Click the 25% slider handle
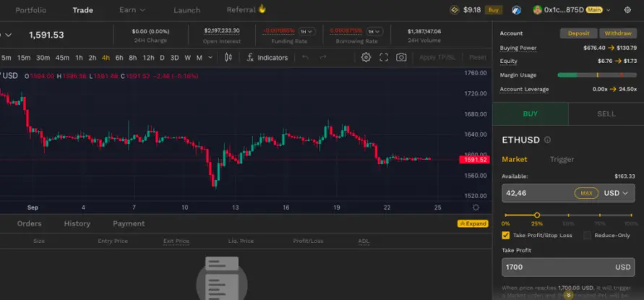Viewport: 644px width, 300px height. pyautogui.click(x=537, y=215)
